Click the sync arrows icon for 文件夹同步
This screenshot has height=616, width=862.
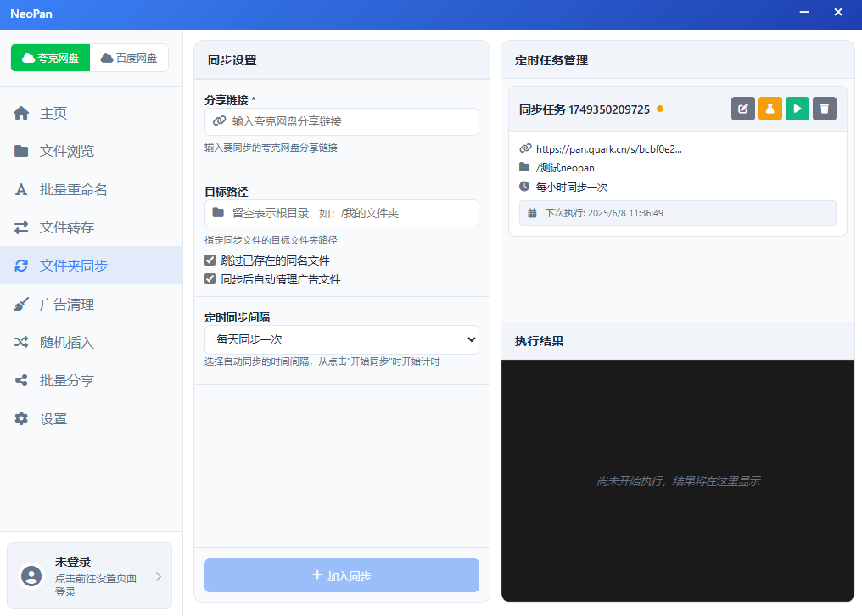(x=21, y=266)
